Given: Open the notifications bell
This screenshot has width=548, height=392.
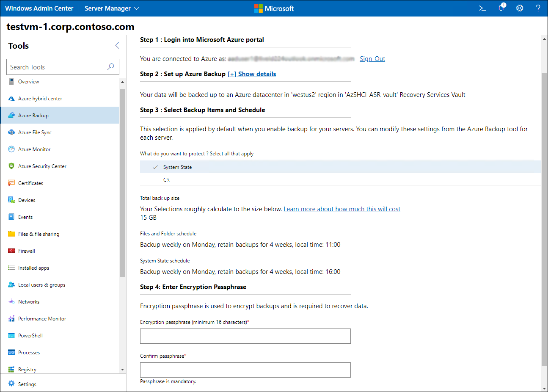Looking at the screenshot, I should 501,8.
